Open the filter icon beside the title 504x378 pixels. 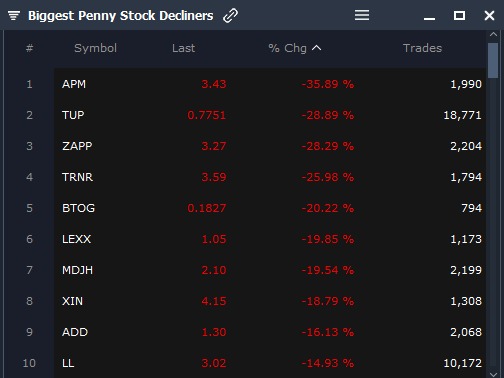tap(14, 15)
